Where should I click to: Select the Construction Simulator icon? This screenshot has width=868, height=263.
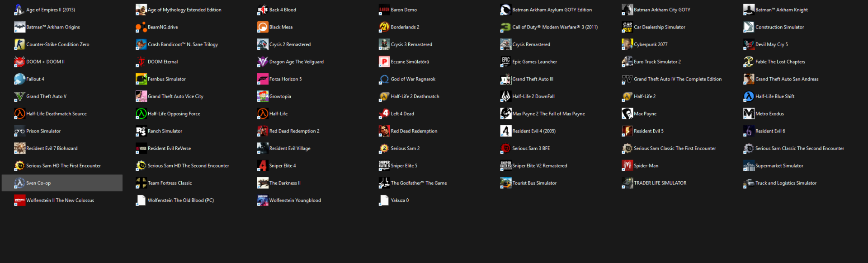click(x=749, y=27)
